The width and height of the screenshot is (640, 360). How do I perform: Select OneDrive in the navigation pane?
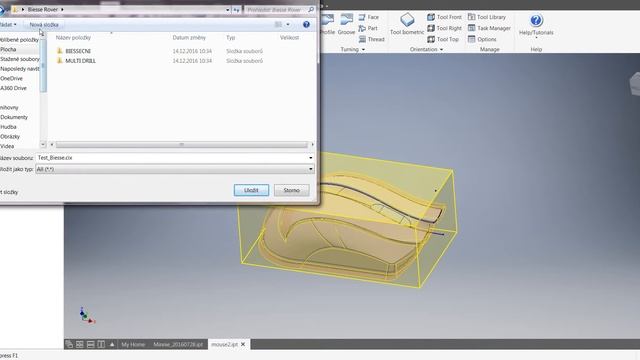coord(11,78)
